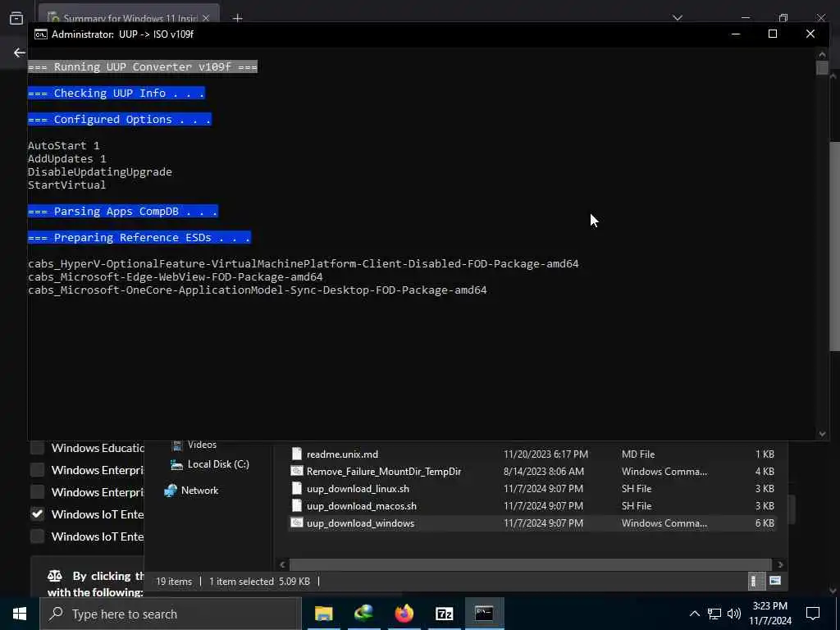
Task: Click the Explorer horizontal scrollbar thumb
Action: point(531,564)
